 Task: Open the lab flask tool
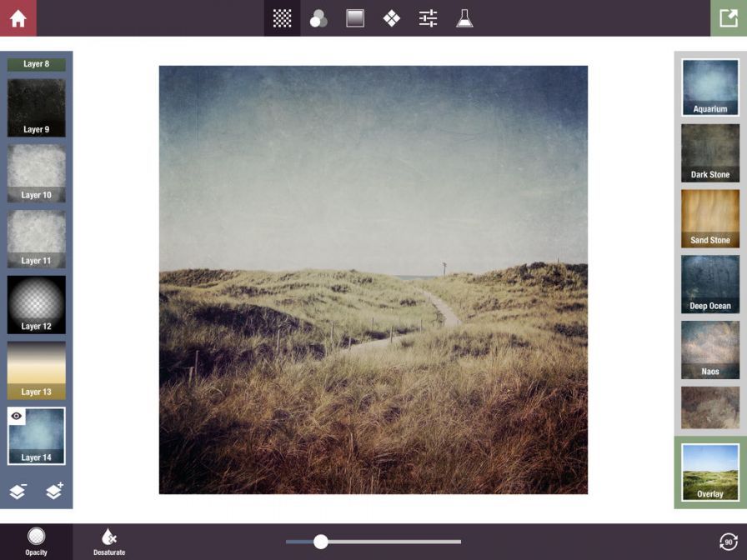[464, 18]
